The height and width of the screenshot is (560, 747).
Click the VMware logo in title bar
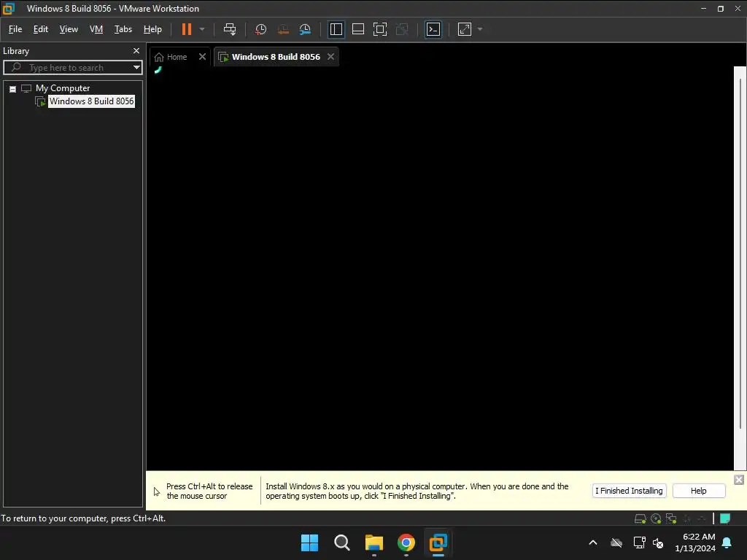[x=8, y=8]
